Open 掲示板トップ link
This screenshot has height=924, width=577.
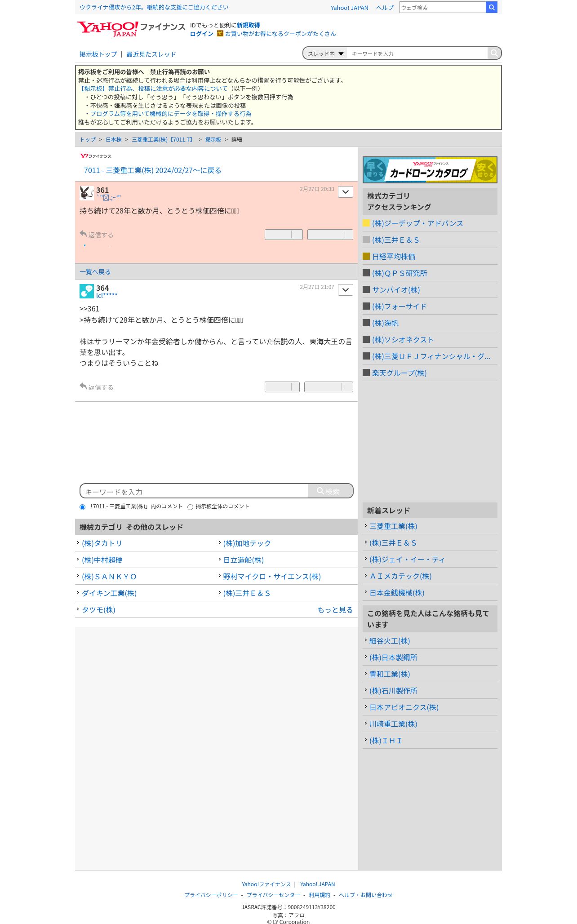98,54
